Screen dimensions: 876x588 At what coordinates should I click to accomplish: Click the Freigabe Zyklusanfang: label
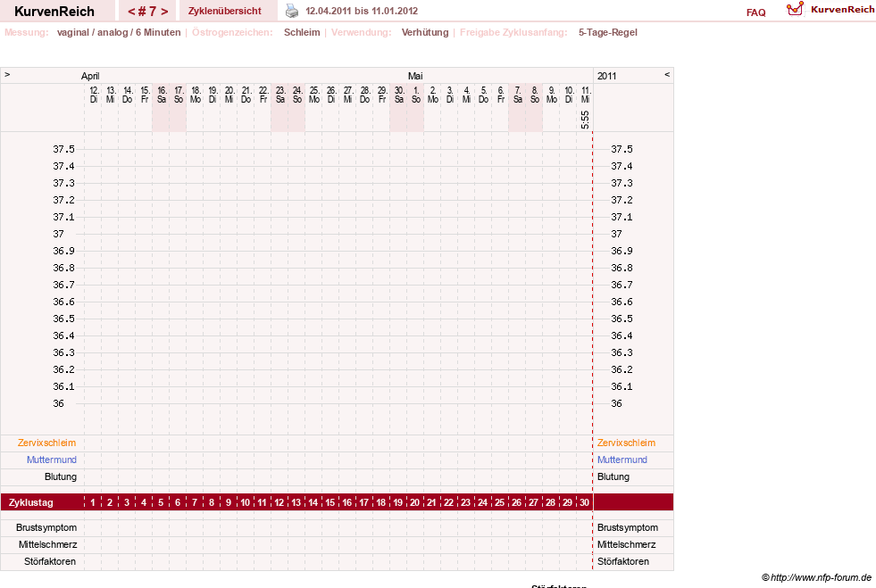(x=513, y=32)
